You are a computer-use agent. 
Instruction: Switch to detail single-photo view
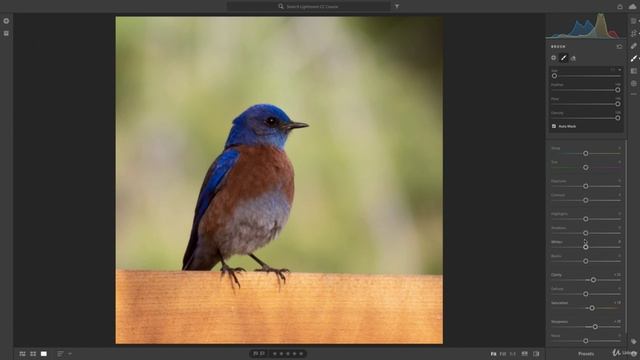click(x=44, y=354)
